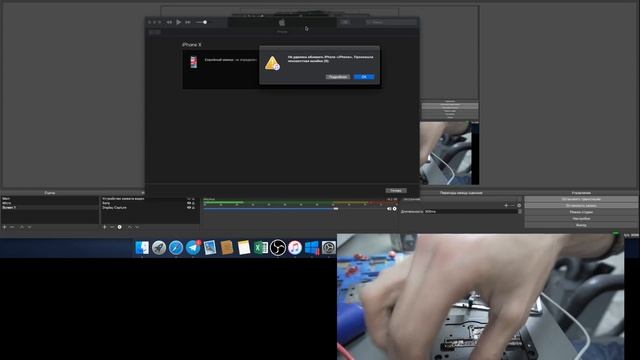The width and height of the screenshot is (640, 360).
Task: Mute the mixer audio with speaker icon
Action: tap(389, 209)
